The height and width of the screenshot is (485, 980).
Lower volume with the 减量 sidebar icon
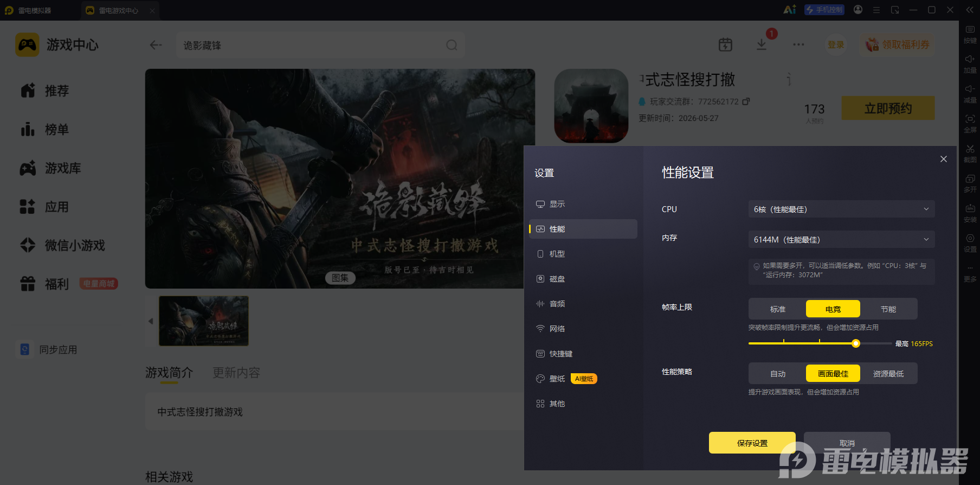coord(970,93)
